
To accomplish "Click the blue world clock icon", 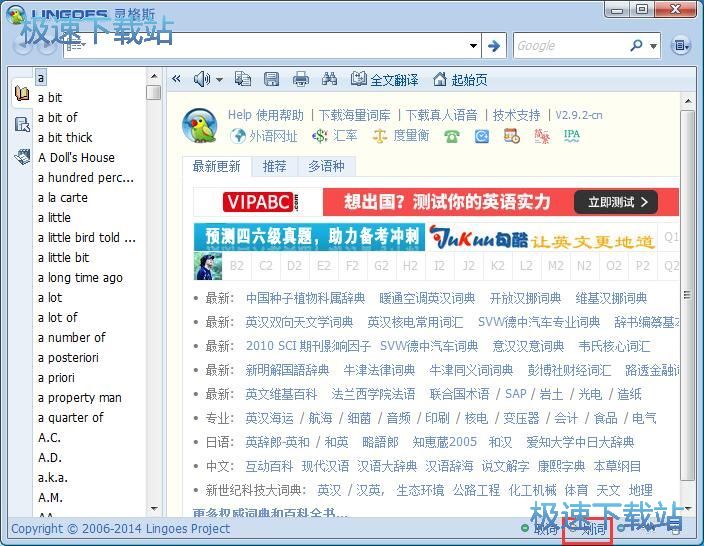I will pos(482,136).
